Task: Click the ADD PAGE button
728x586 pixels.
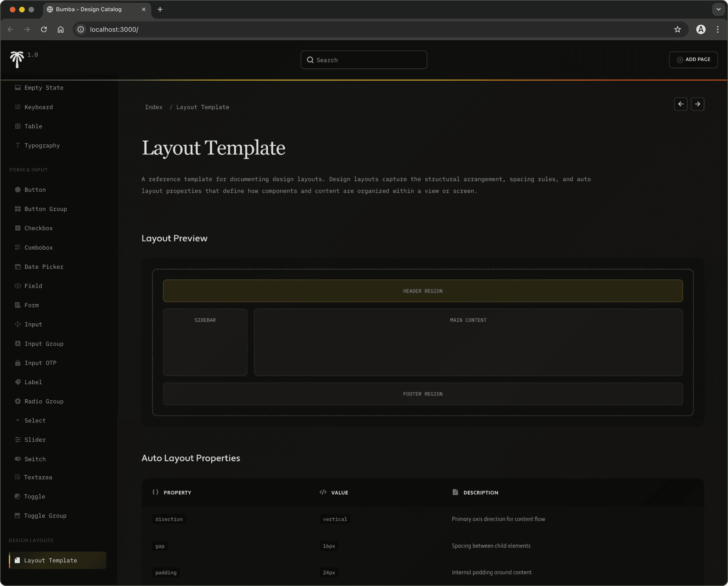Action: (x=693, y=59)
